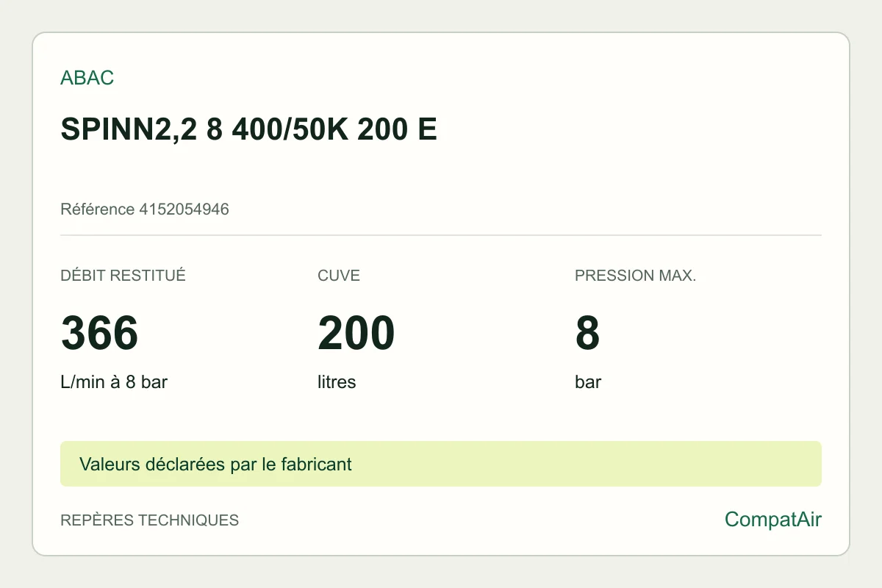Click the PRESSION MAX. label
The image size is (882, 588).
coord(635,276)
